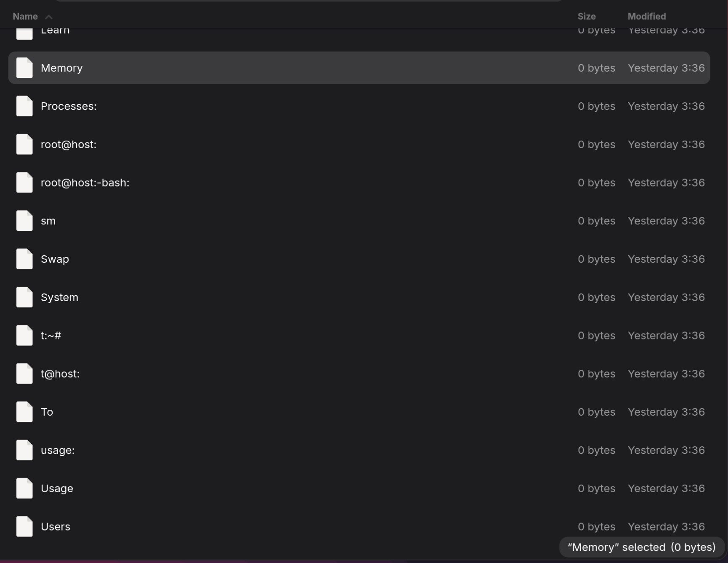Click the Memory file icon

click(x=24, y=68)
